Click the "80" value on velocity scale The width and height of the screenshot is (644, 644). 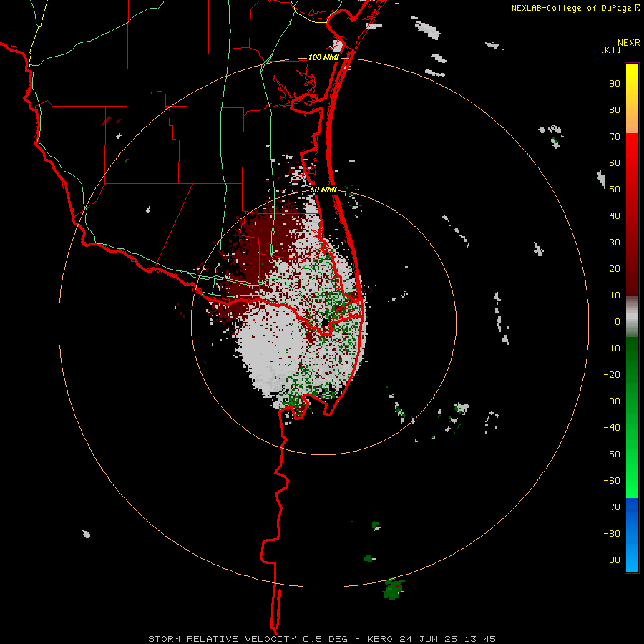(x=615, y=109)
